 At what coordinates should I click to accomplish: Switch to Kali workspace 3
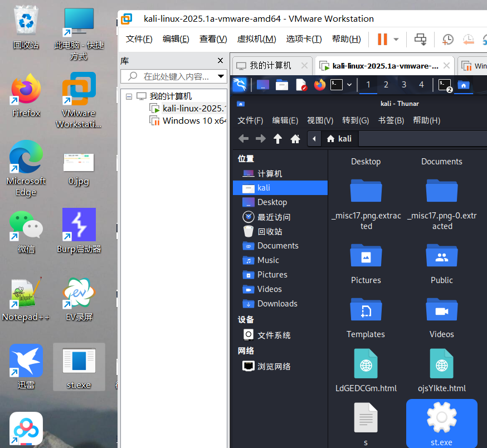tap(404, 85)
